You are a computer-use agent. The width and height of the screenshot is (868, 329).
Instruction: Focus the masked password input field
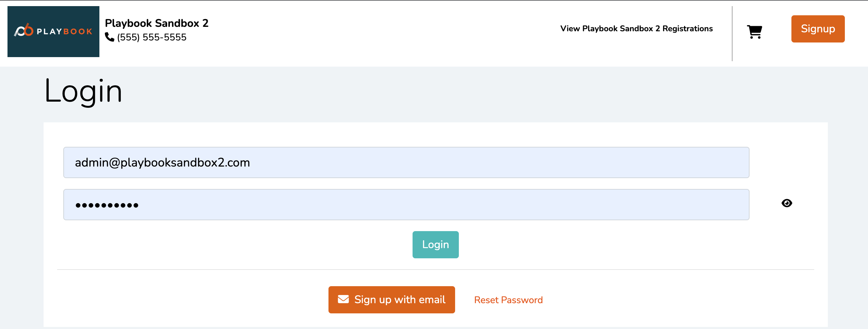406,205
